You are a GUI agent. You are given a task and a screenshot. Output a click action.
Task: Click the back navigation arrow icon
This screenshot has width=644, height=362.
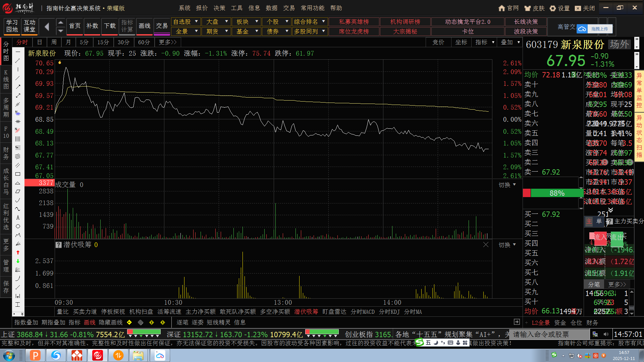(x=47, y=27)
